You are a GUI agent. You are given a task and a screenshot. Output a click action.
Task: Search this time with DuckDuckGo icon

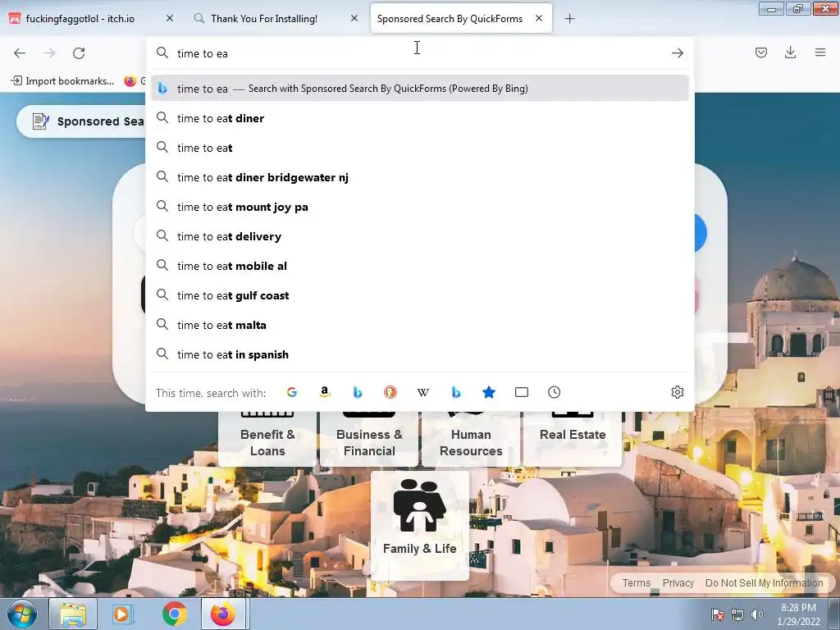coord(390,392)
